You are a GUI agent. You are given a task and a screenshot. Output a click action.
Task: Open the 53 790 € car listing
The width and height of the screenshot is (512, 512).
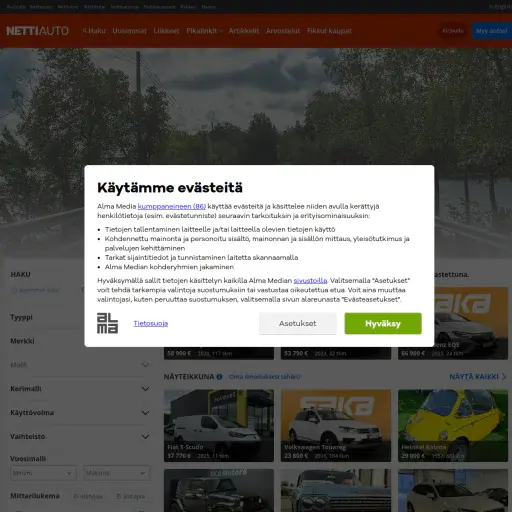point(336,353)
